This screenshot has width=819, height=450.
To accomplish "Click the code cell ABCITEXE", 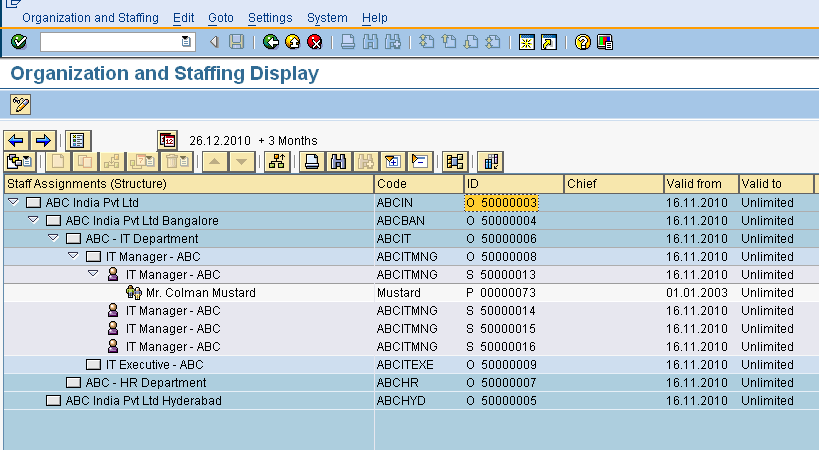I will (x=405, y=365).
